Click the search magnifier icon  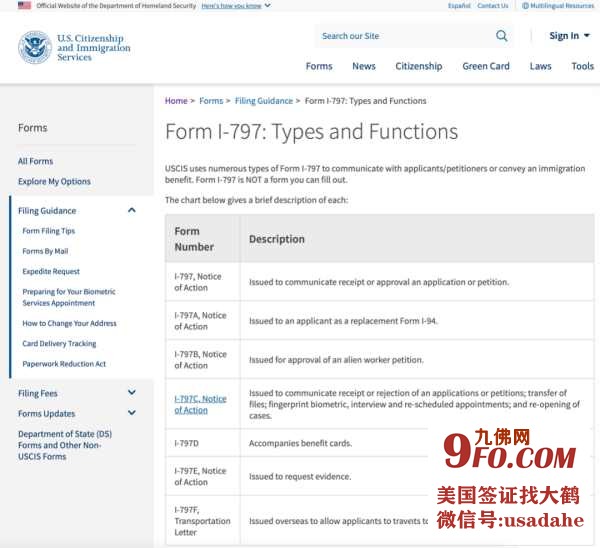(x=501, y=36)
